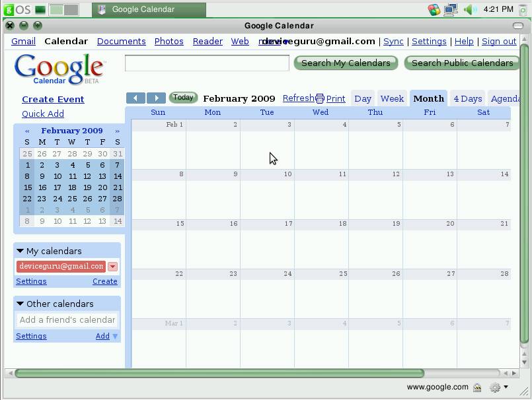Focus the Add a friend's calendar field

click(x=67, y=319)
